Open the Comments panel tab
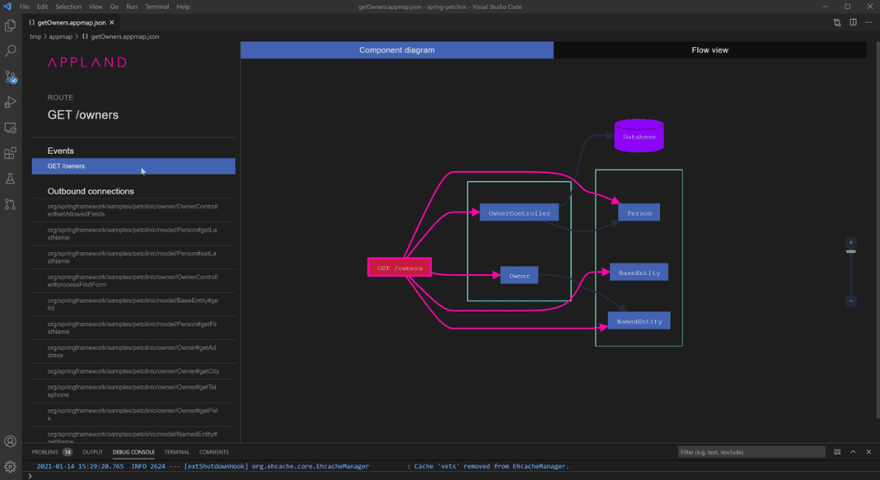The width and height of the screenshot is (880, 480). click(214, 452)
